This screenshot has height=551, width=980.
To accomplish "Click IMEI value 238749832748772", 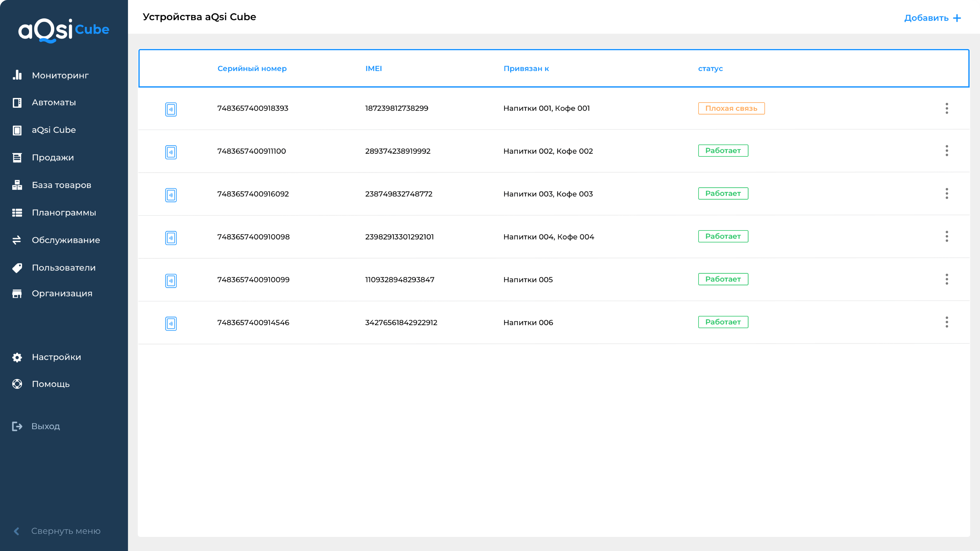I will [399, 194].
